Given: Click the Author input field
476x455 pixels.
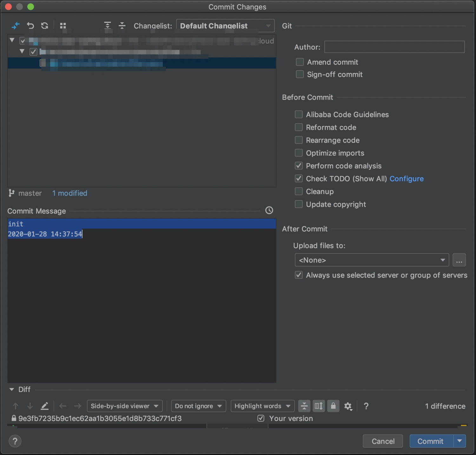Looking at the screenshot, I should tap(394, 47).
